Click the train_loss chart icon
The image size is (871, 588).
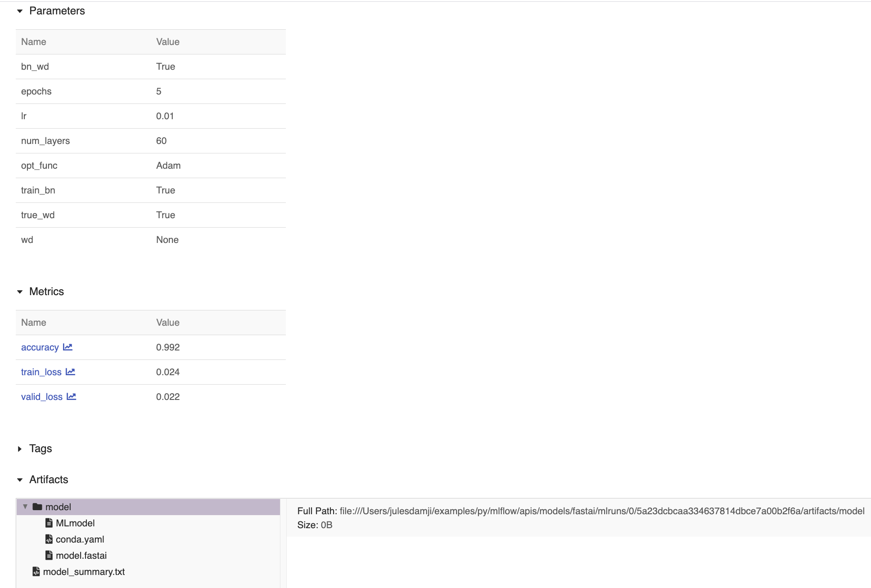pyautogui.click(x=70, y=372)
